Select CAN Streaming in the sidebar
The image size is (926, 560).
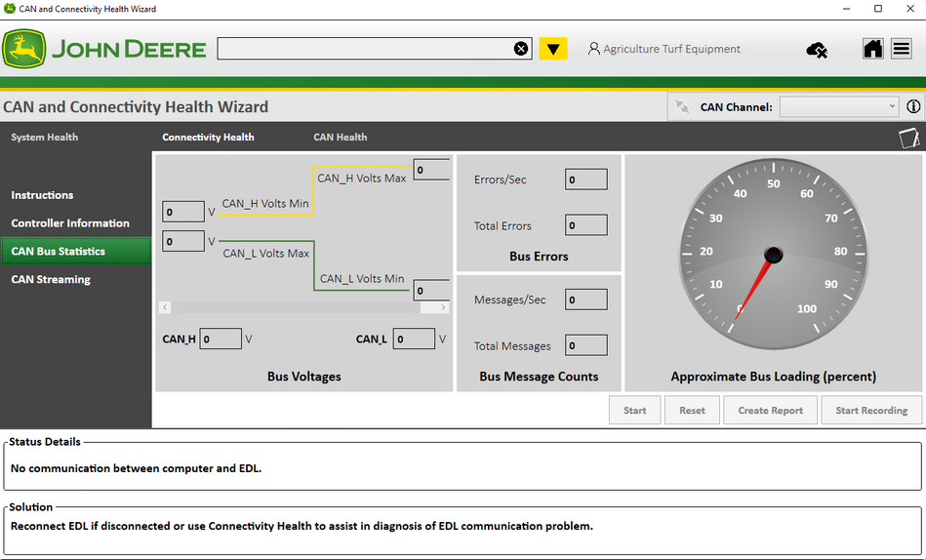click(51, 280)
